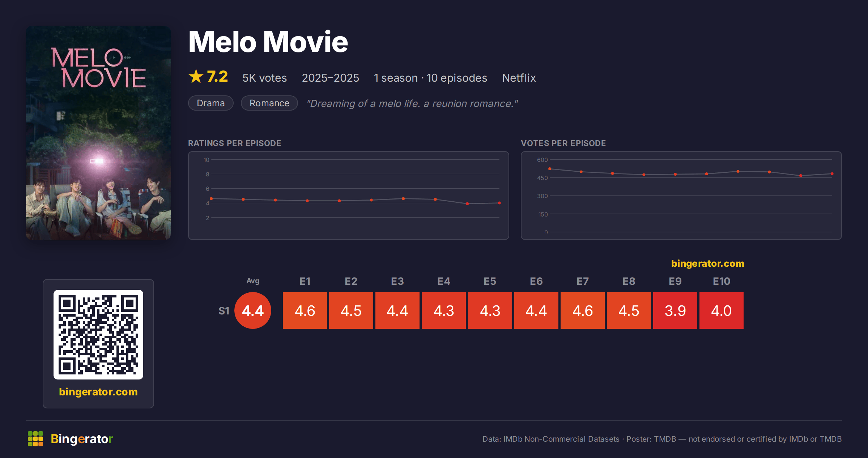Open the Melo Movie poster thumbnail

(98, 133)
